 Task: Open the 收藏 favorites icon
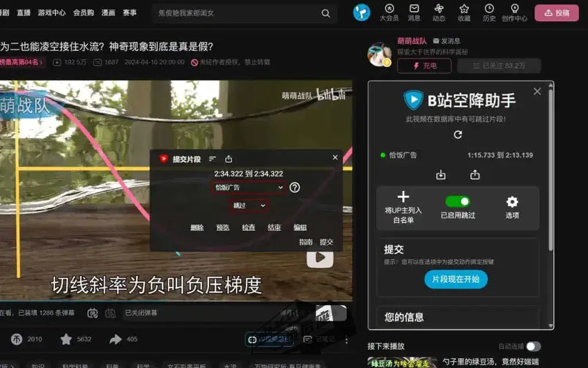point(463,10)
